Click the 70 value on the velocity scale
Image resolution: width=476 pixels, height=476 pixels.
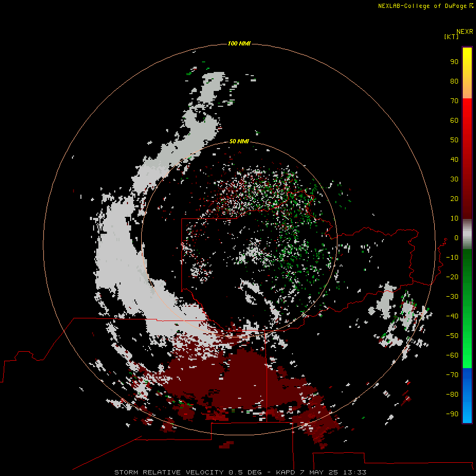click(x=454, y=101)
